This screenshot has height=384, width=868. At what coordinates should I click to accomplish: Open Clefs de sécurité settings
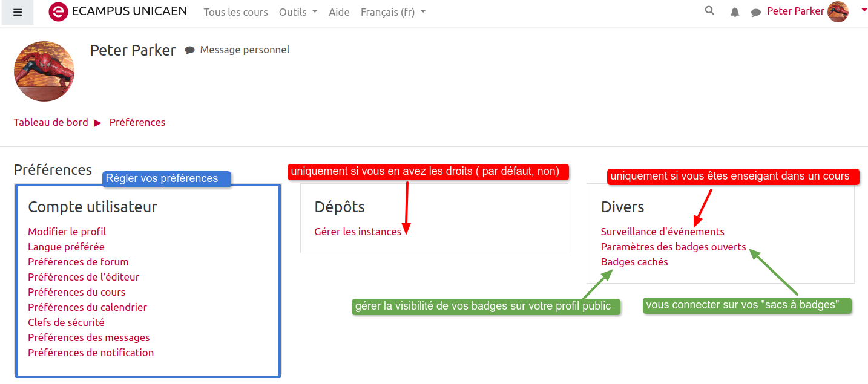click(x=66, y=322)
